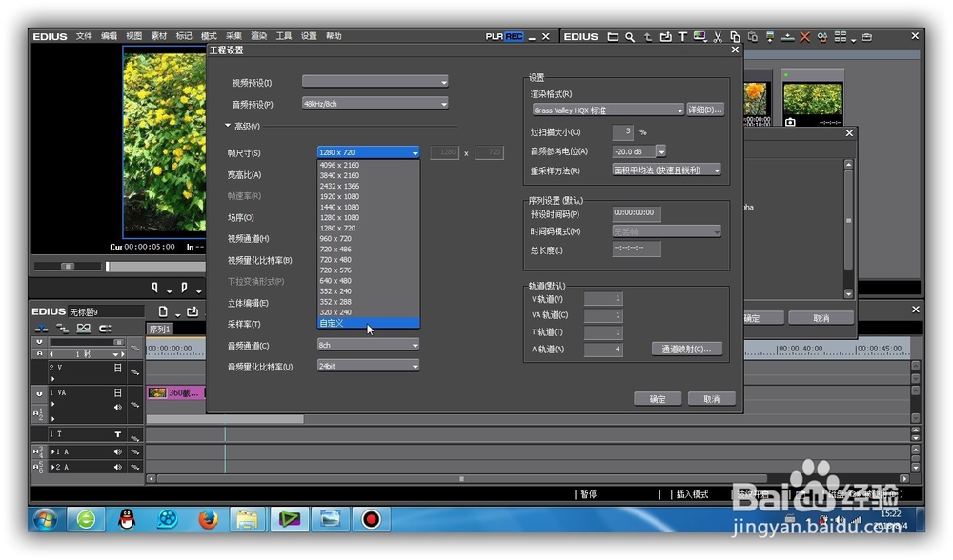Screen dimensions: 953x560
Task: Click the copy icon in bin toolbar
Action: pos(735,37)
